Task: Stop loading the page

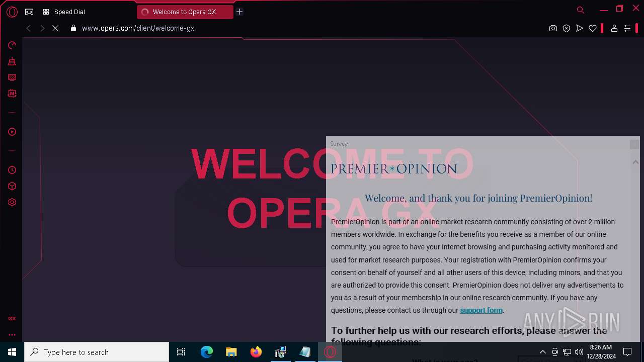Action: tap(55, 28)
